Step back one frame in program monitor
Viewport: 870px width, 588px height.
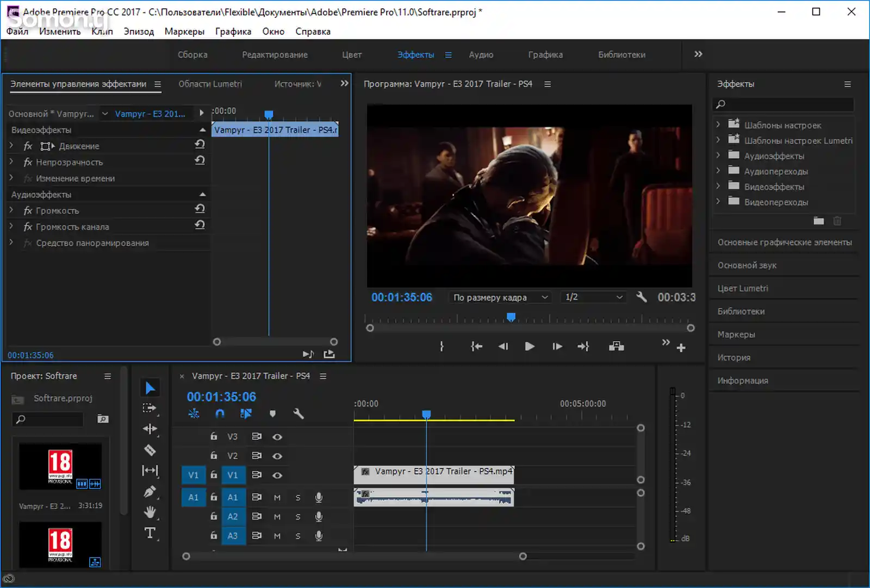[503, 346]
